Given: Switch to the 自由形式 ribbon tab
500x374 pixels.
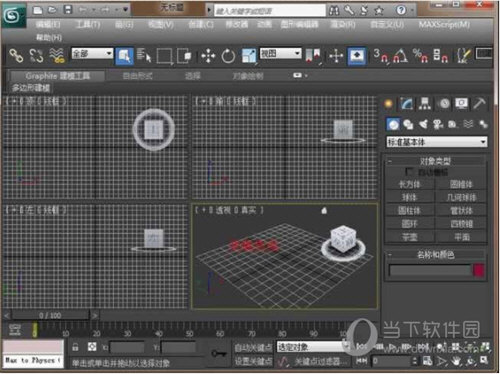Looking at the screenshot, I should (137, 76).
